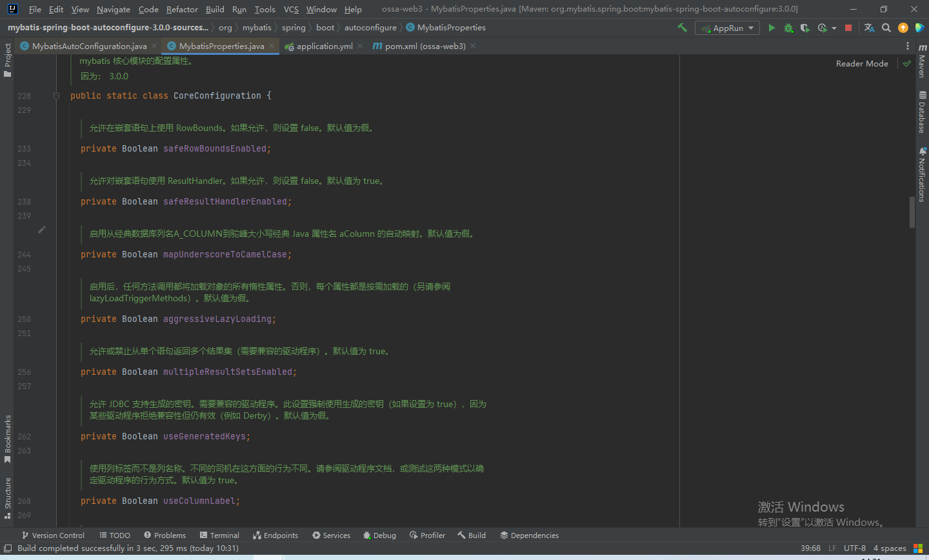Open the AppRun run configuration dropdown
Viewport: 929px width, 560px height.
pos(727,28)
